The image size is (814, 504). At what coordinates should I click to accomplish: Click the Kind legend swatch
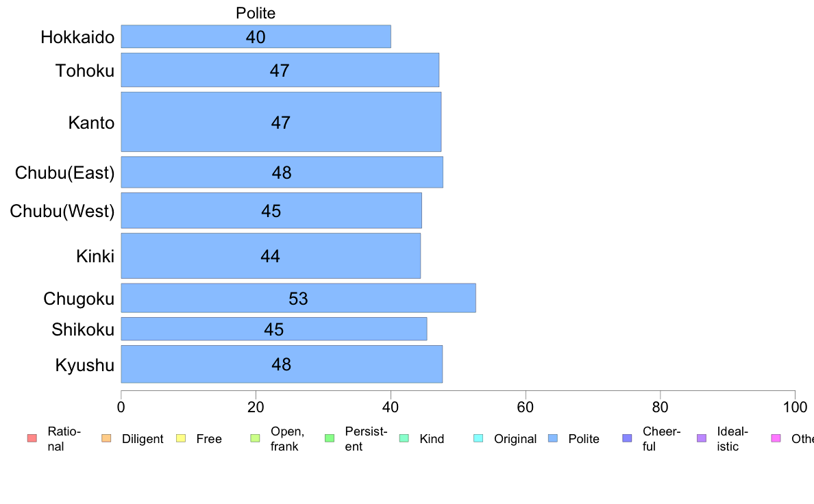pos(404,438)
